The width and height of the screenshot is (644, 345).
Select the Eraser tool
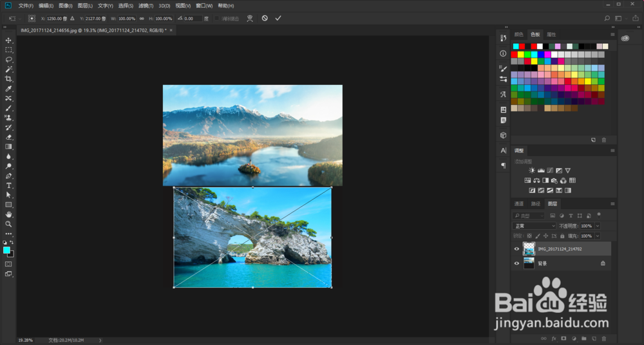point(8,137)
